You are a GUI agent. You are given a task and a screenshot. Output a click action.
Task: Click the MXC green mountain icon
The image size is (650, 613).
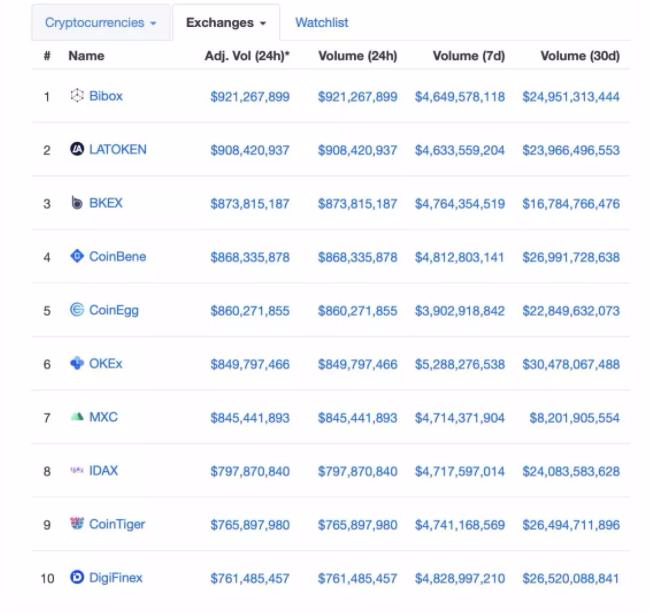coord(77,417)
